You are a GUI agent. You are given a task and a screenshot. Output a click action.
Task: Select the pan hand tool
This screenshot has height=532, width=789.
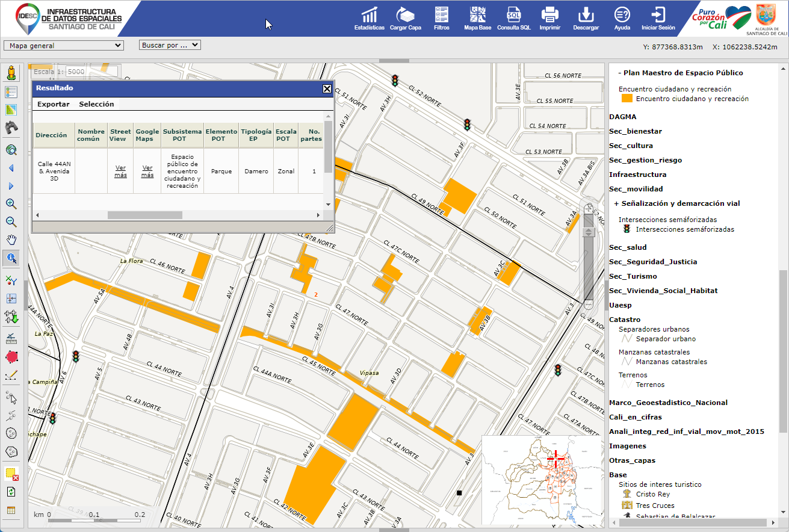[x=11, y=240]
